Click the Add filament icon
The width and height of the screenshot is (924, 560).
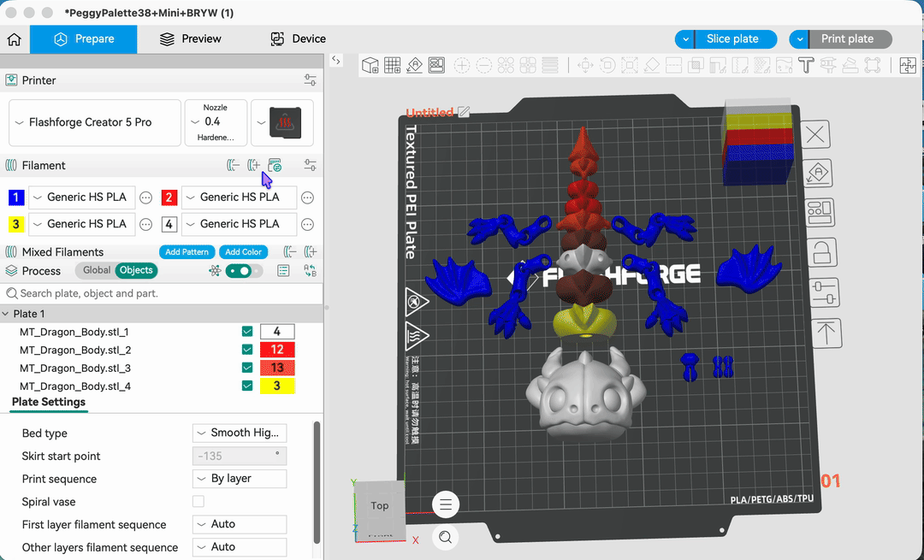(x=253, y=166)
